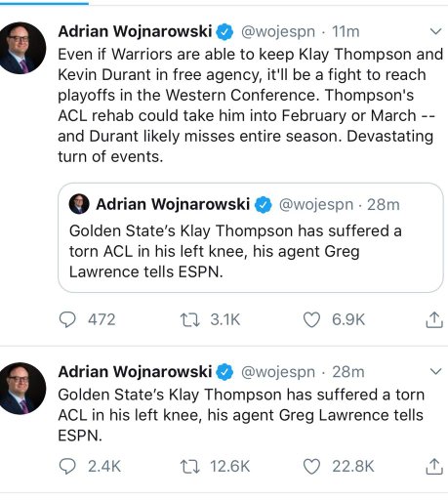Click the @wojespn handle on the top tweet
The height and width of the screenshot is (500, 448).
(x=278, y=32)
